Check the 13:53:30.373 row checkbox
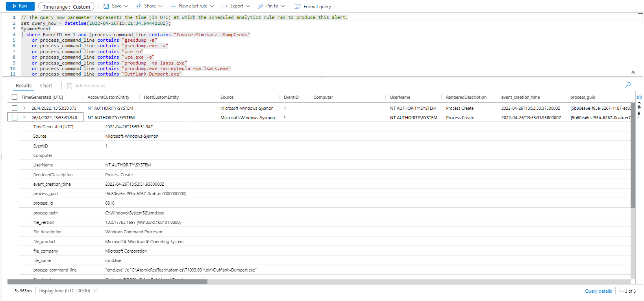The image size is (644, 301). [15, 108]
